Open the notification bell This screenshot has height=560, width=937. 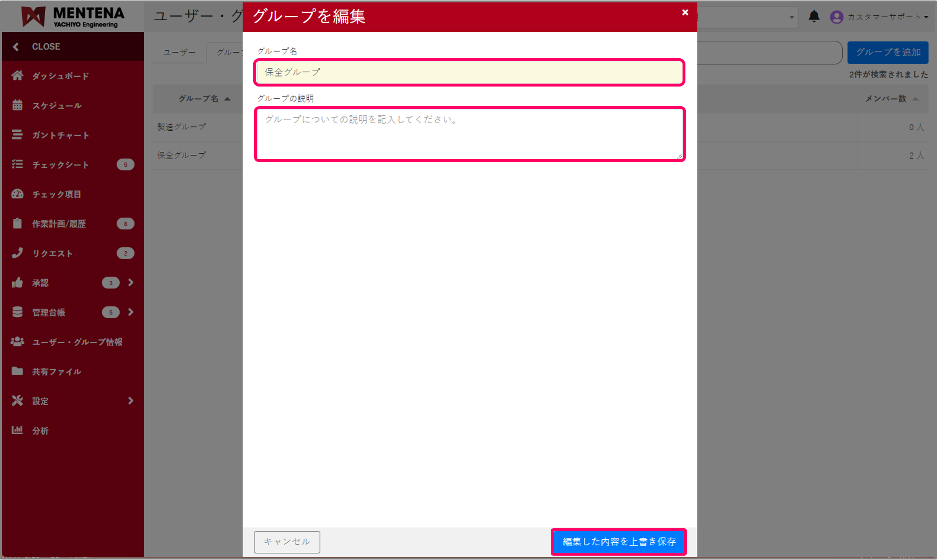click(815, 16)
